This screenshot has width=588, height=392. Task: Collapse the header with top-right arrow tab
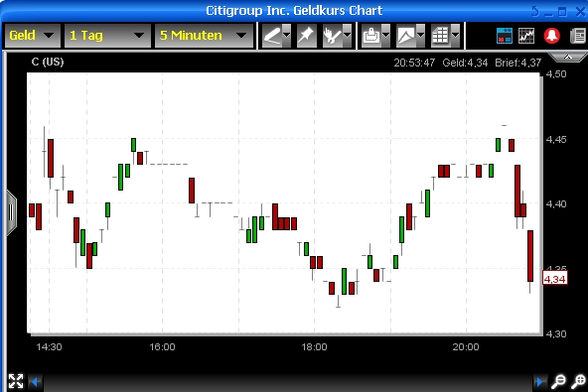(x=568, y=57)
